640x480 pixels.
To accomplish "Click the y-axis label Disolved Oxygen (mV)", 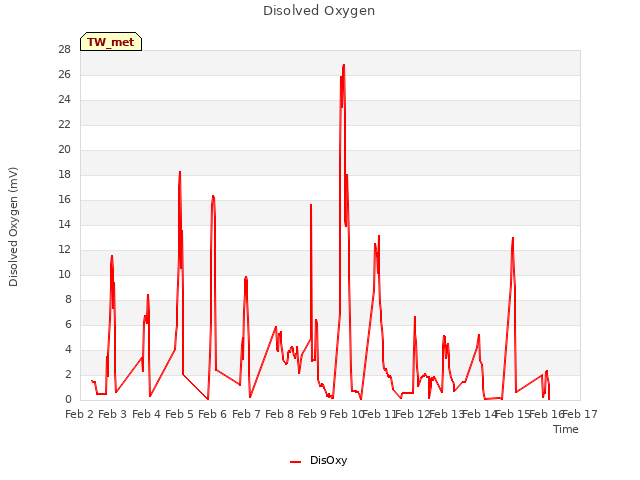I will (13, 227).
